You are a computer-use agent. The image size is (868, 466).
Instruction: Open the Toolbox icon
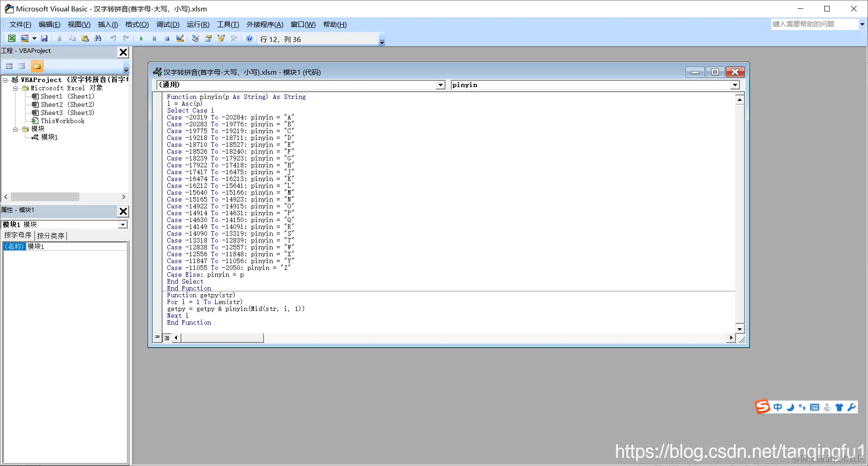click(234, 39)
